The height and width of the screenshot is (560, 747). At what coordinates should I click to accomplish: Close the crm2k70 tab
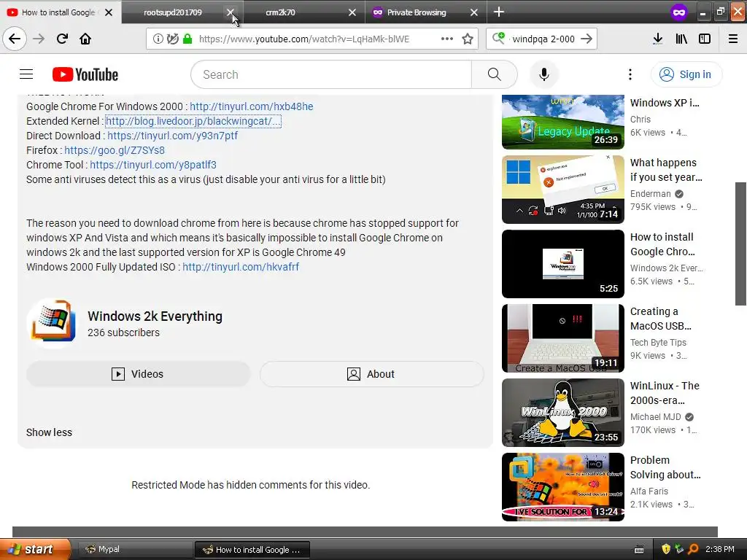point(352,12)
